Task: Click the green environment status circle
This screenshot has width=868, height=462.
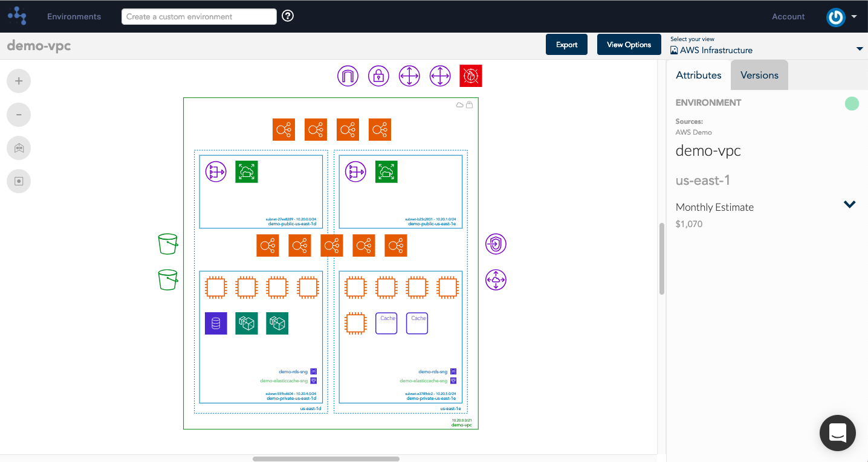Action: point(852,103)
